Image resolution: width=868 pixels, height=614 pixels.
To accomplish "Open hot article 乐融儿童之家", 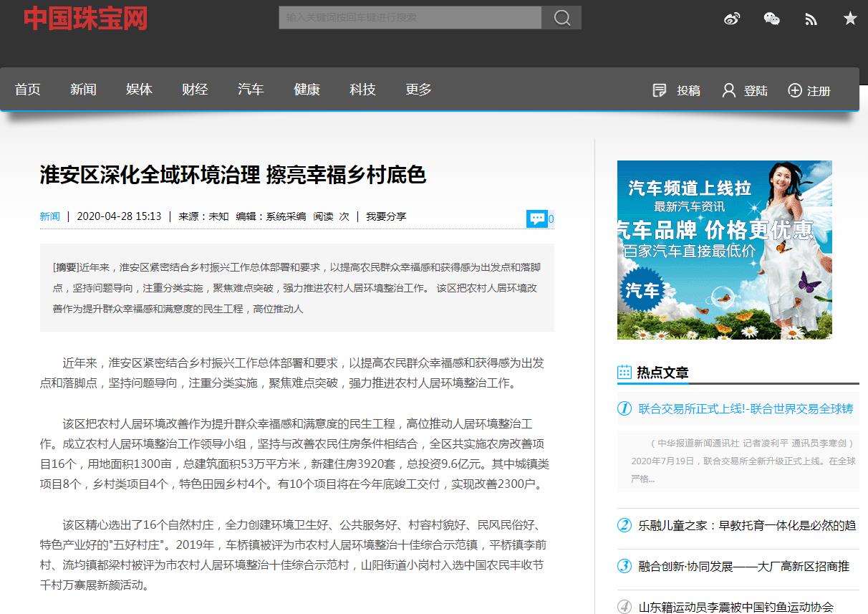I will point(747,526).
